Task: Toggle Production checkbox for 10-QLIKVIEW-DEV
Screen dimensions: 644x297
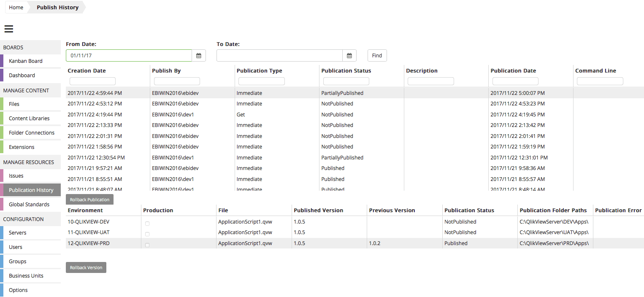Action: (x=147, y=224)
